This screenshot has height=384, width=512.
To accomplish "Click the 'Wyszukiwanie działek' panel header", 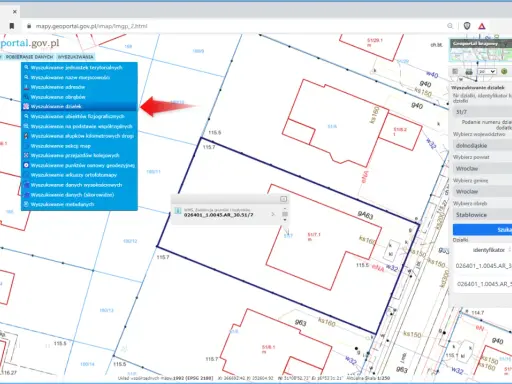I will click(x=478, y=88).
